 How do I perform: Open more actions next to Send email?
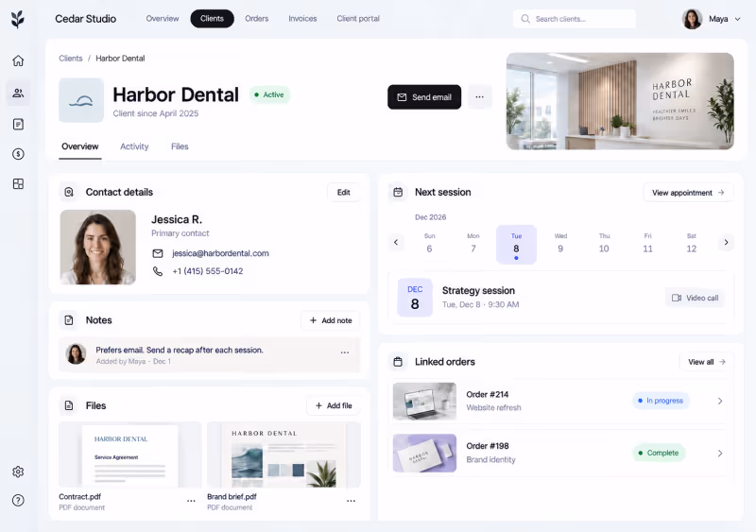click(479, 97)
